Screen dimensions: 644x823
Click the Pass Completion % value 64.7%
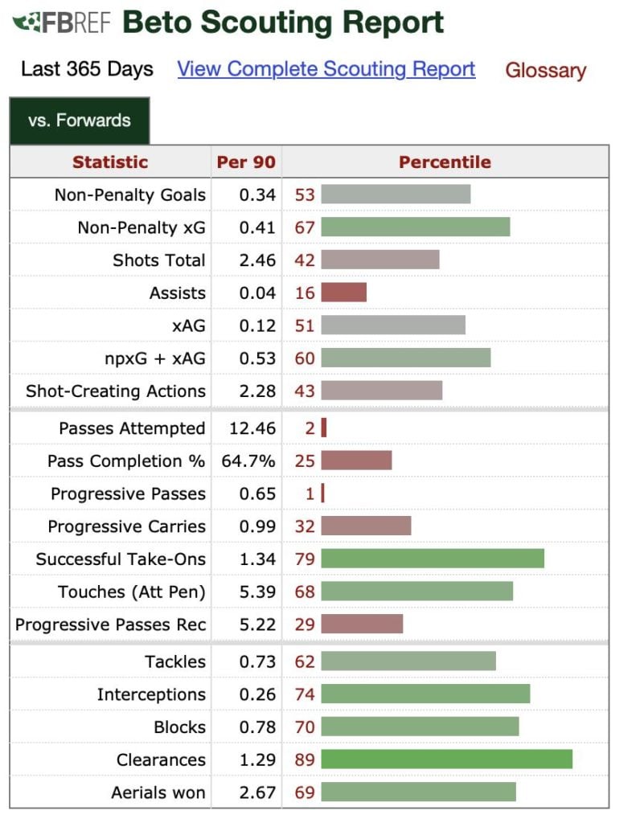[248, 461]
